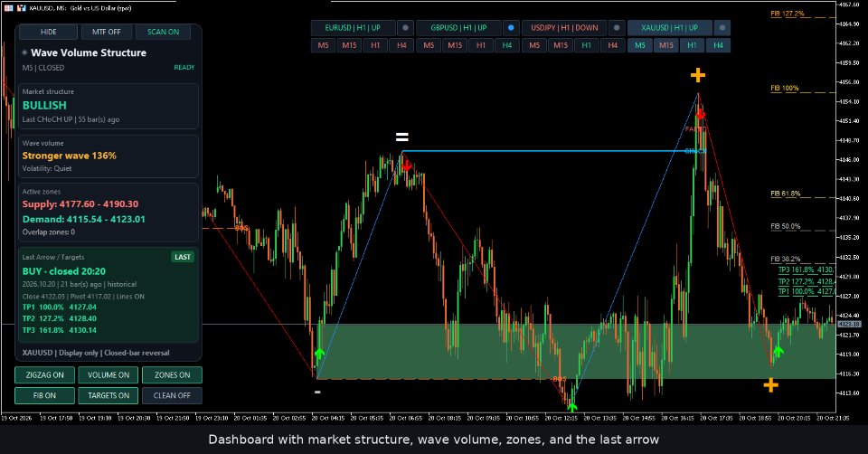Switch XAUUSD to H1 timeframe
This screenshot has width=868, height=454.
[692, 45]
